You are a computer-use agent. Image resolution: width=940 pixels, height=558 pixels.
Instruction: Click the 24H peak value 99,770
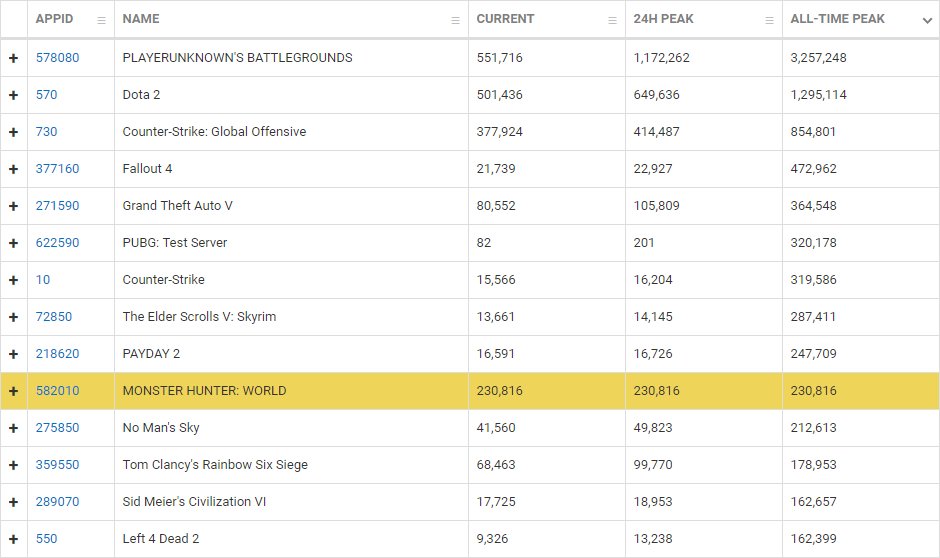[x=653, y=465]
